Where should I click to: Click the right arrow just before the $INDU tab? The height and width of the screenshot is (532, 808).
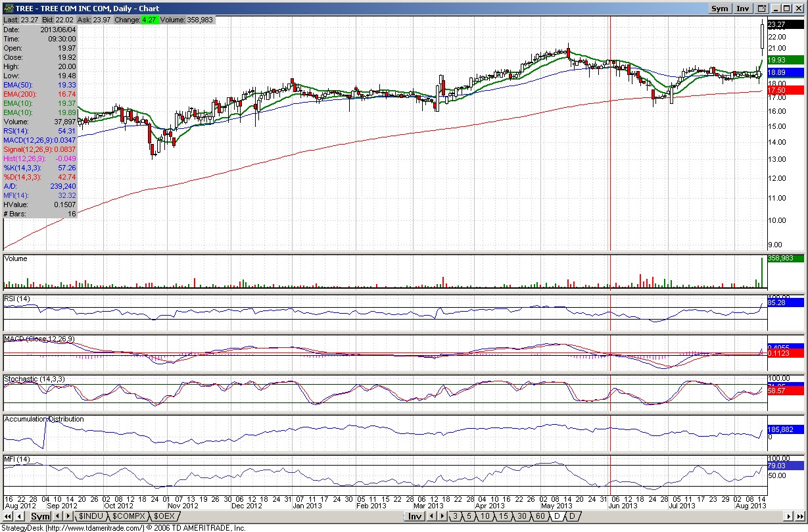pyautogui.click(x=68, y=517)
